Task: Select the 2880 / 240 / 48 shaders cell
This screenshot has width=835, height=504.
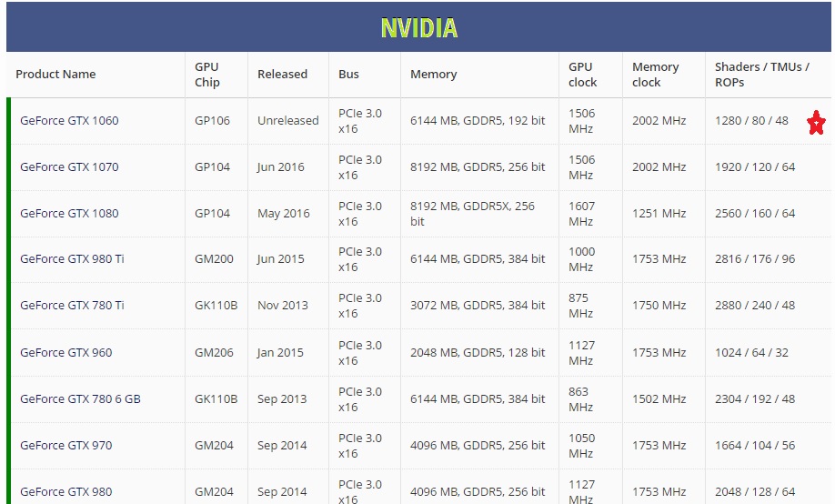Action: click(x=755, y=306)
